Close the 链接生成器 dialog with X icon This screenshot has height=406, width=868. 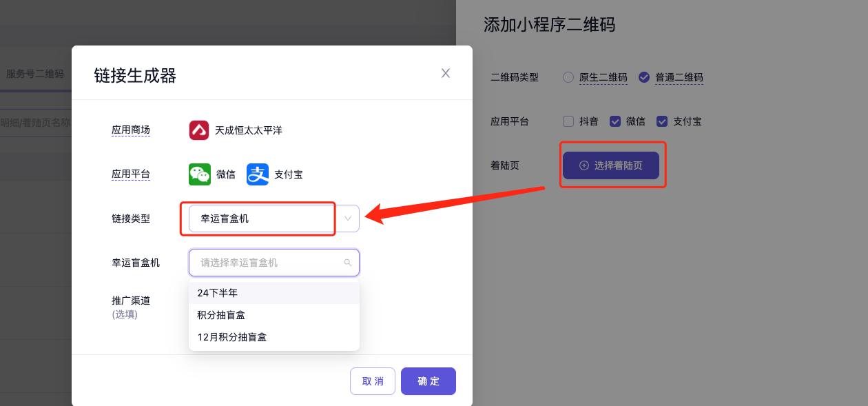(446, 73)
